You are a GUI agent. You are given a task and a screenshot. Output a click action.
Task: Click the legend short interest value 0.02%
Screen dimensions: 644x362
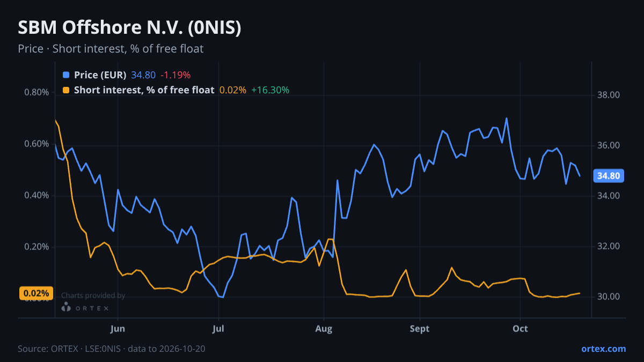point(233,90)
